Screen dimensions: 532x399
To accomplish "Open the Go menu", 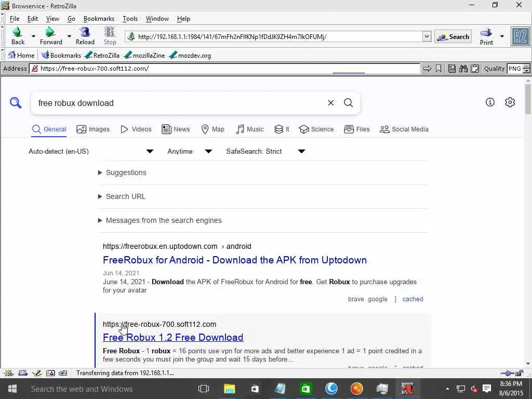I will pos(71,19).
